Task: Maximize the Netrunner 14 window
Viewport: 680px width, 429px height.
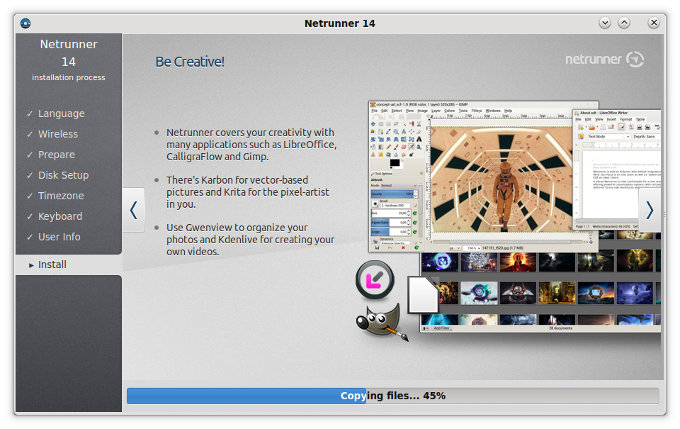Action: pyautogui.click(x=624, y=23)
